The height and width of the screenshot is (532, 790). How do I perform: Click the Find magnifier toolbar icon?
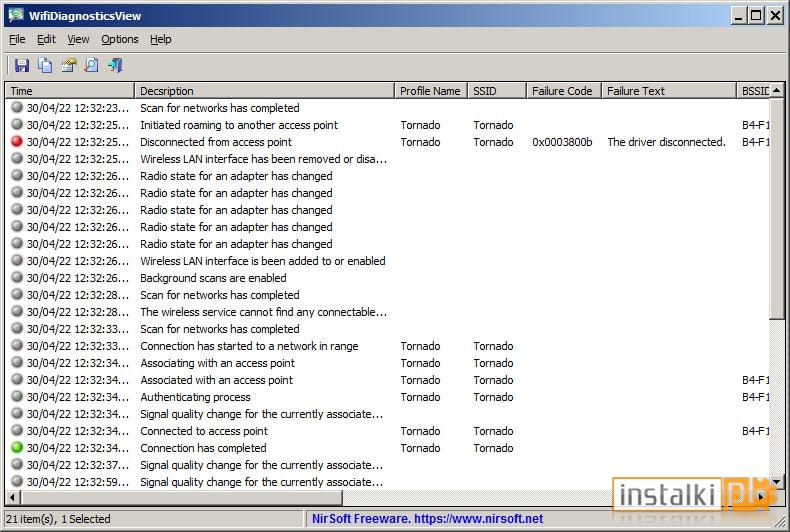(x=92, y=65)
